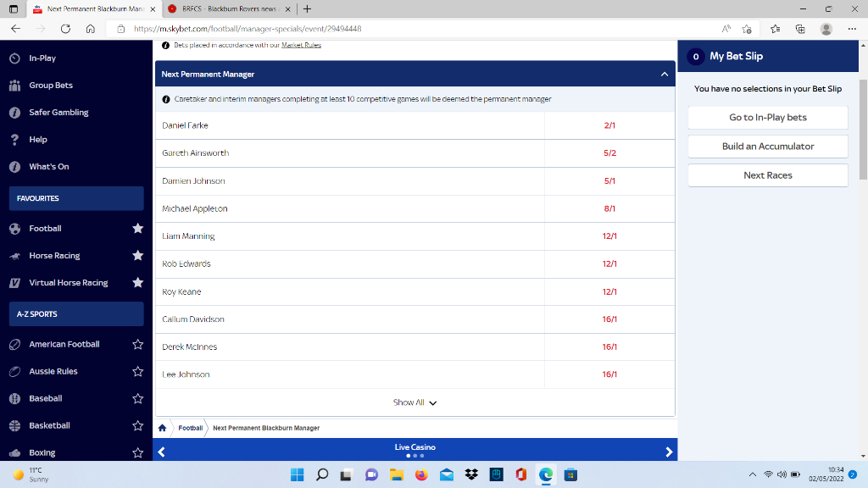This screenshot has width=868, height=488.
Task: Switch to the BRFCS Blackburn Rovers tab
Action: [x=230, y=8]
